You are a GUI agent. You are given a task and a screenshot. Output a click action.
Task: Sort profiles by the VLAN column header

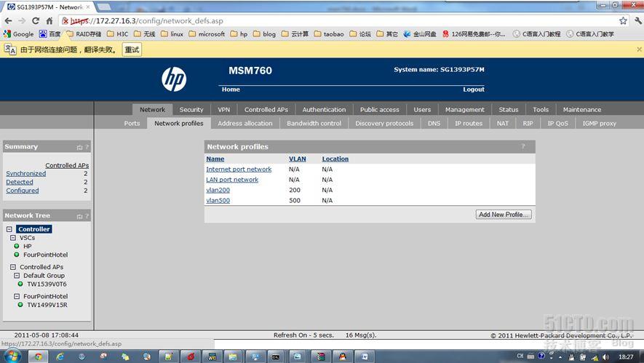298,159
